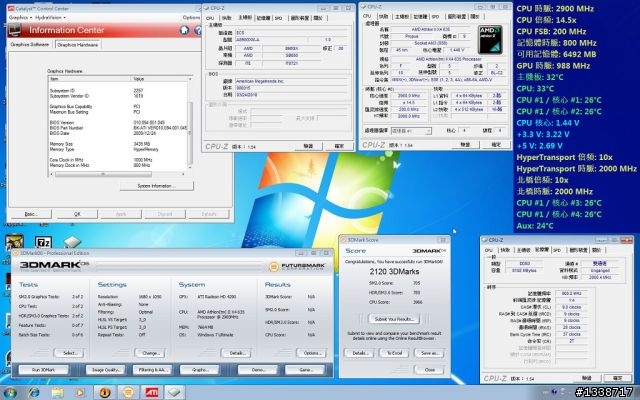Click 'Windows 7 Ultimate' OS text in 3DMark06
This screenshot has width=640, height=400.
pos(215,335)
